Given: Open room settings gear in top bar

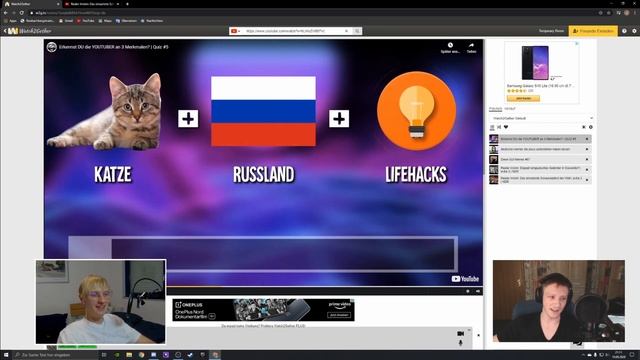Looking at the screenshot, I should [x=634, y=31].
